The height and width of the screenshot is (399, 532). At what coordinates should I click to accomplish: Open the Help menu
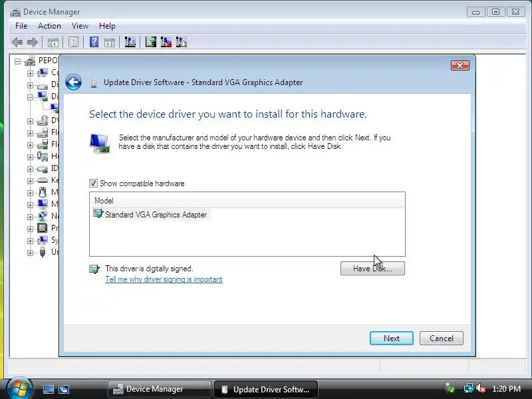point(107,26)
